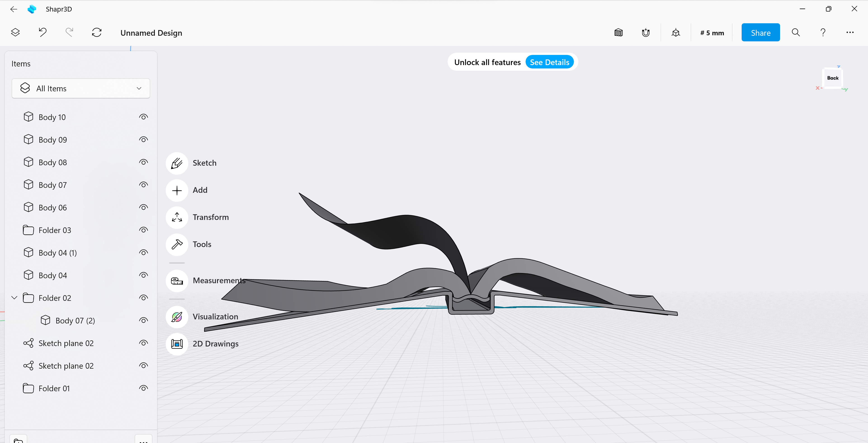The image size is (868, 443).
Task: Hide Body 10 visibility eye
Action: [143, 117]
